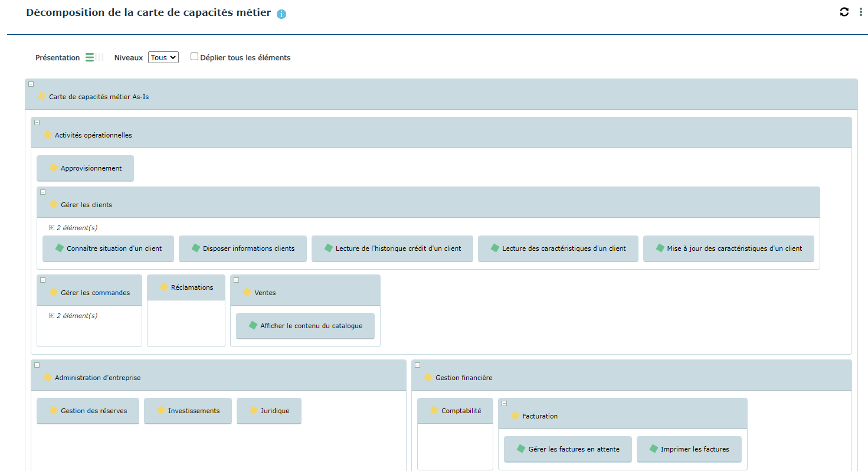Click green icon of Disposer informations clients
Screen dimensions: 868x471
(196, 248)
